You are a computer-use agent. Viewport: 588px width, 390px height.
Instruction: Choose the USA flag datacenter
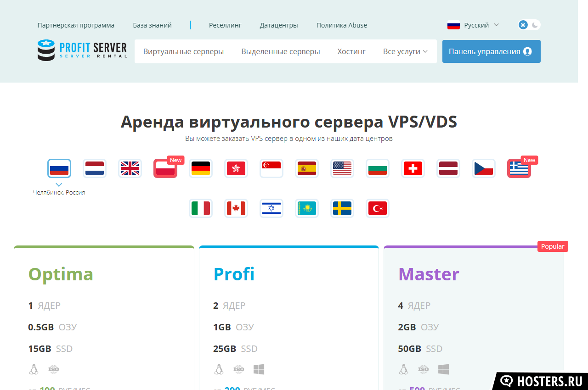pyautogui.click(x=342, y=168)
